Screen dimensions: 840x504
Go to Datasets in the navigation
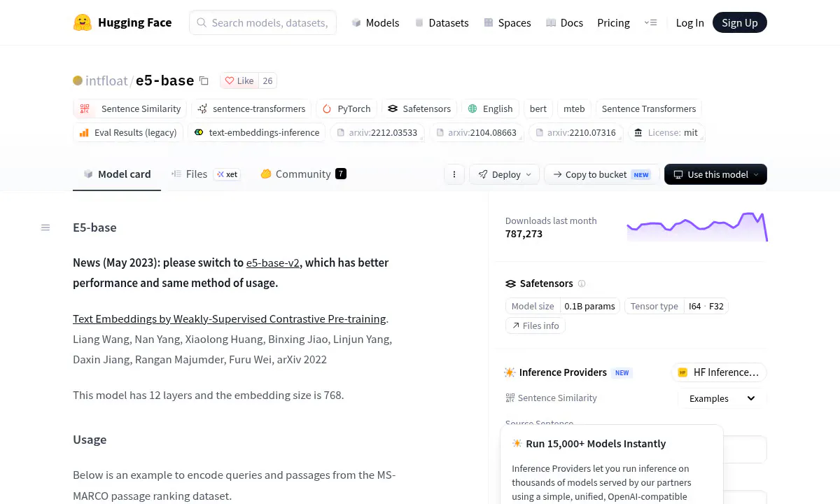pyautogui.click(x=442, y=22)
